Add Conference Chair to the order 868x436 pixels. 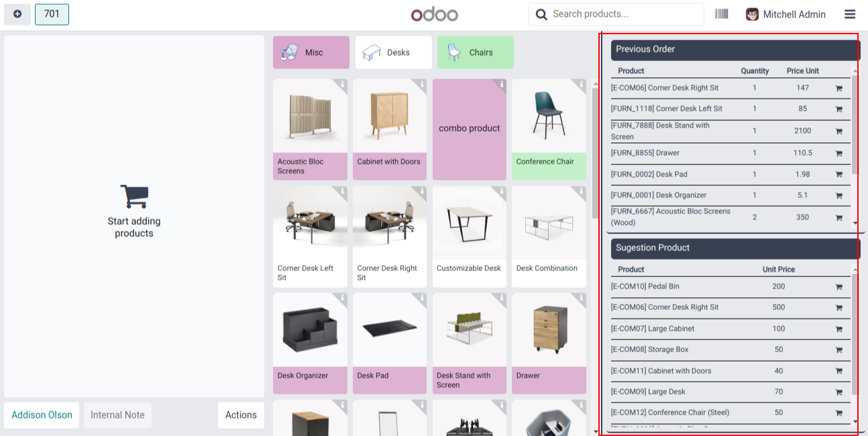[x=549, y=129]
